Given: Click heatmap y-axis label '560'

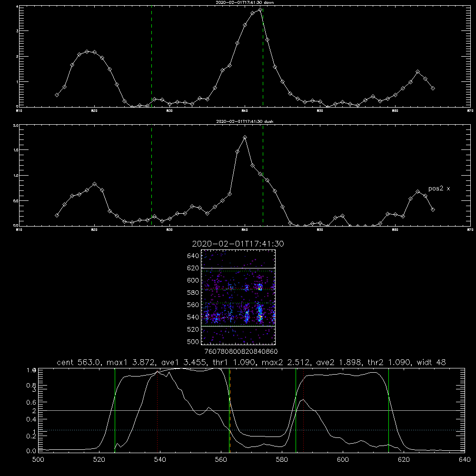Looking at the screenshot, I should 193,305.
